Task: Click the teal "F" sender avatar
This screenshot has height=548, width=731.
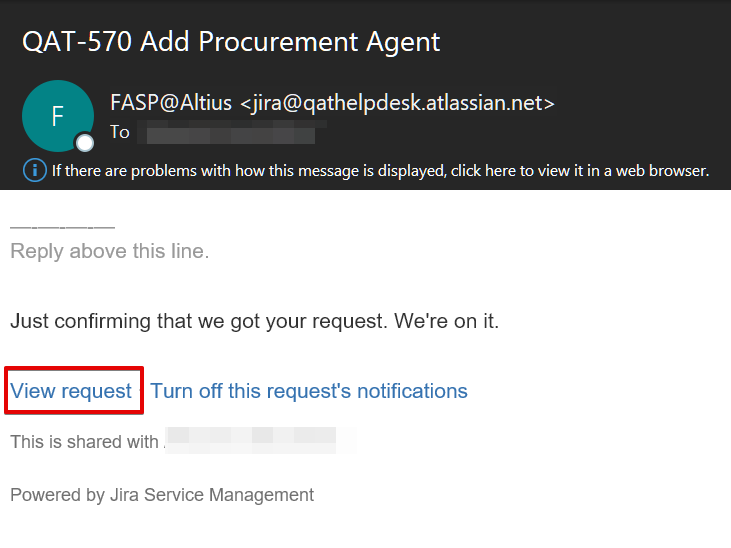Action: click(58, 116)
